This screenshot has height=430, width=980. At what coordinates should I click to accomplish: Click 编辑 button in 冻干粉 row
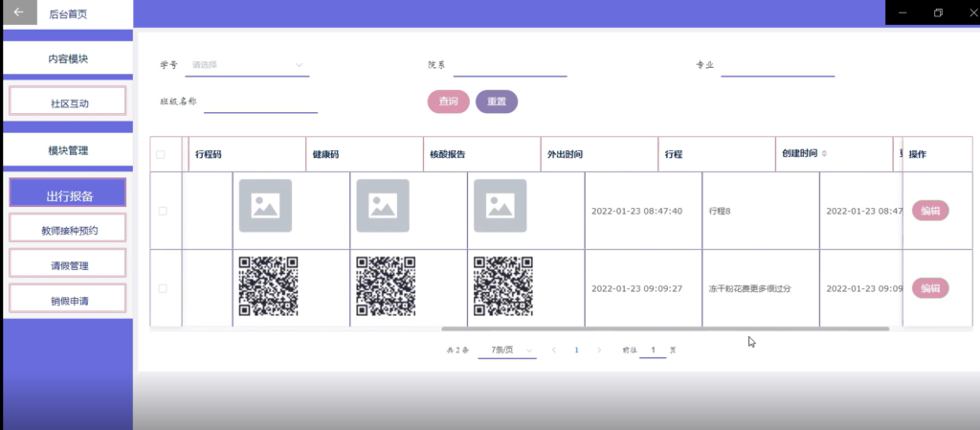[930, 288]
